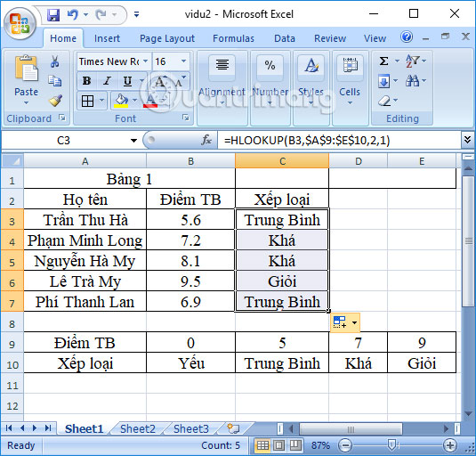Open the Auto Fill Options button
The height and width of the screenshot is (456, 476).
(x=345, y=322)
